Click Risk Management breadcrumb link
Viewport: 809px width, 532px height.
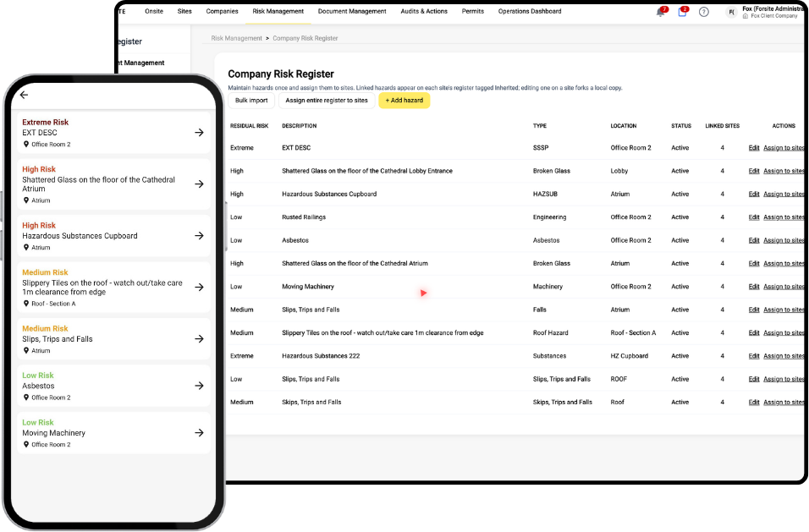click(236, 38)
